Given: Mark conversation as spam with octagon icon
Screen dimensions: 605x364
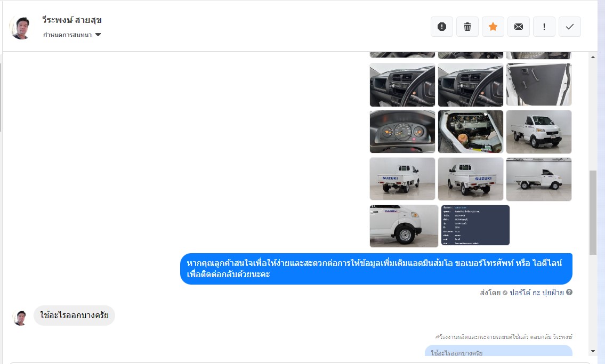Looking at the screenshot, I should 441,27.
